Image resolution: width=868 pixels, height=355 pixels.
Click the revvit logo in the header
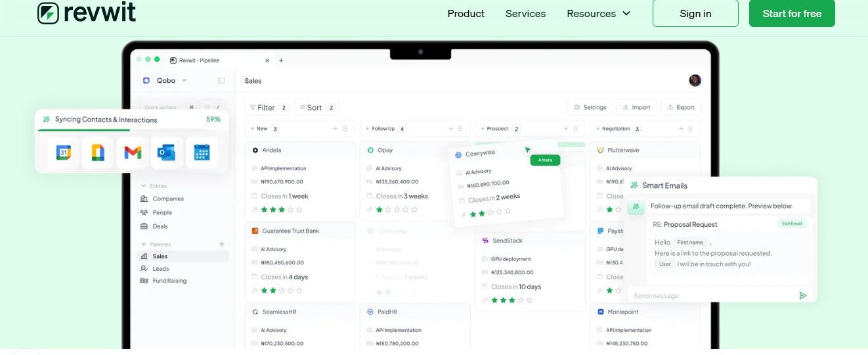coord(87,13)
